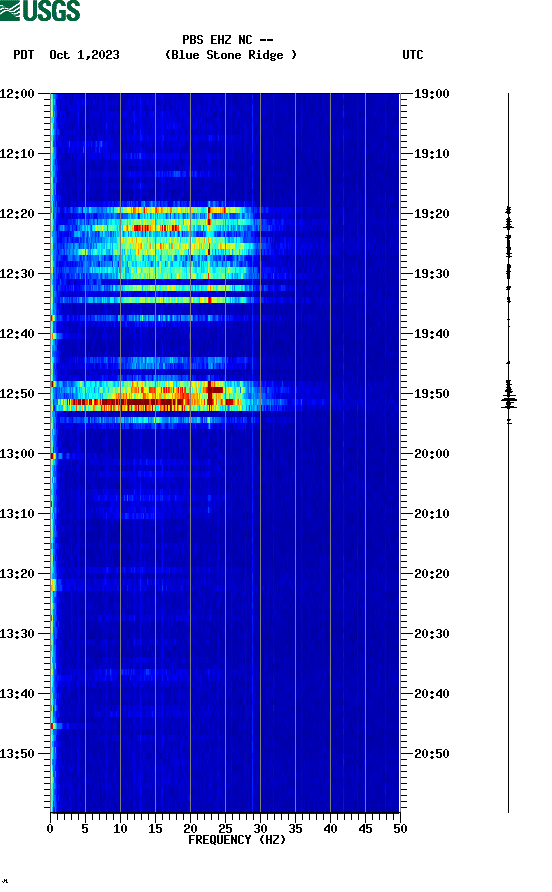Viewport: 552px width, 892px height.
Task: Click the 30 Hz frequency axis label
Action: point(260,829)
